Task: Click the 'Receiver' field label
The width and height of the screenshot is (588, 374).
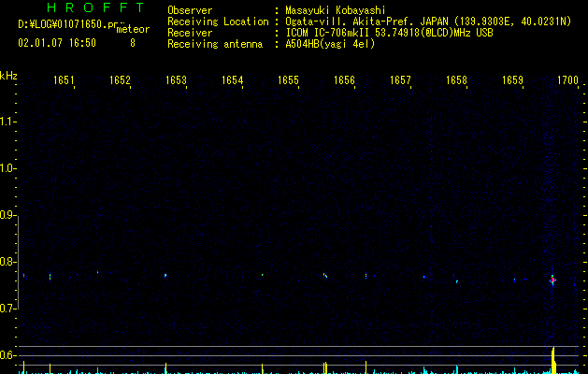Action: coord(190,33)
